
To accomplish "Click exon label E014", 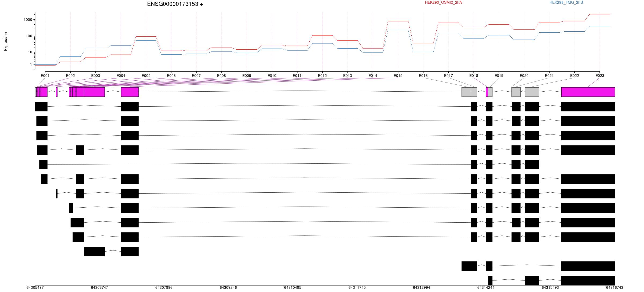I will (x=373, y=76).
